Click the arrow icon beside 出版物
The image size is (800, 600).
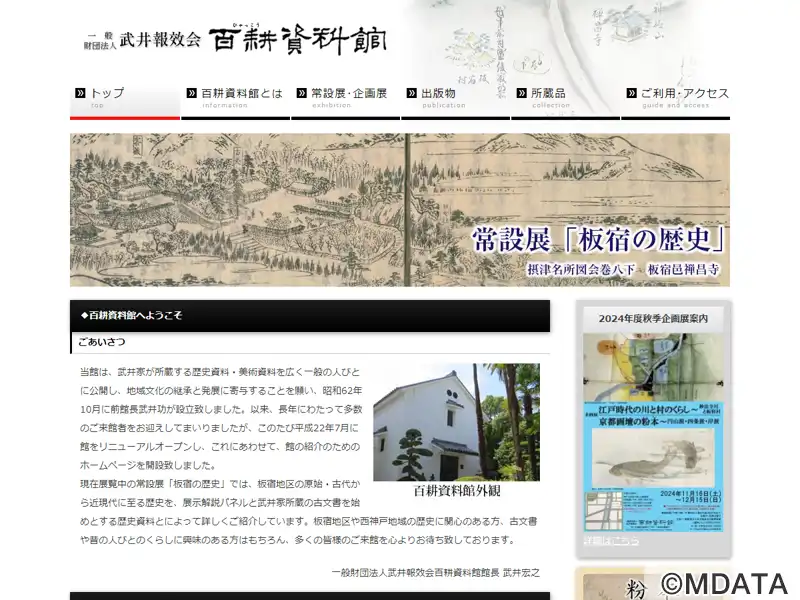click(x=412, y=93)
